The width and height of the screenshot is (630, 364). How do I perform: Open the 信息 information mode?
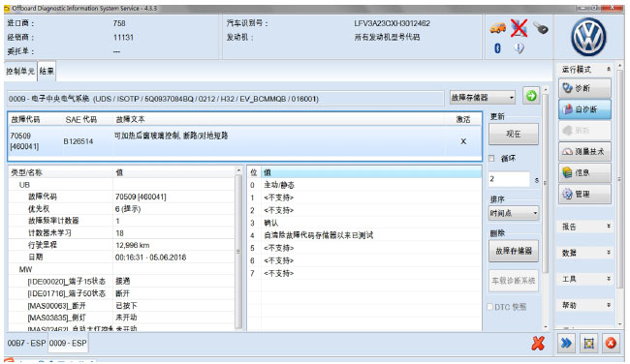click(584, 172)
